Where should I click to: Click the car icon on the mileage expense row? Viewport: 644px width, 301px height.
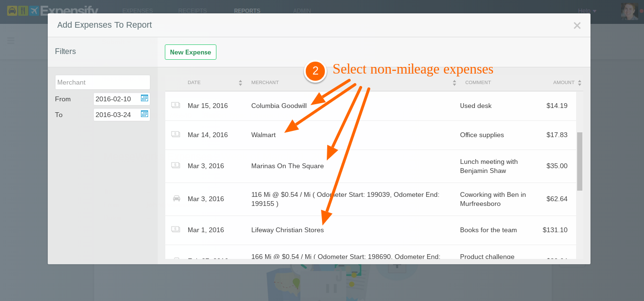pos(176,199)
